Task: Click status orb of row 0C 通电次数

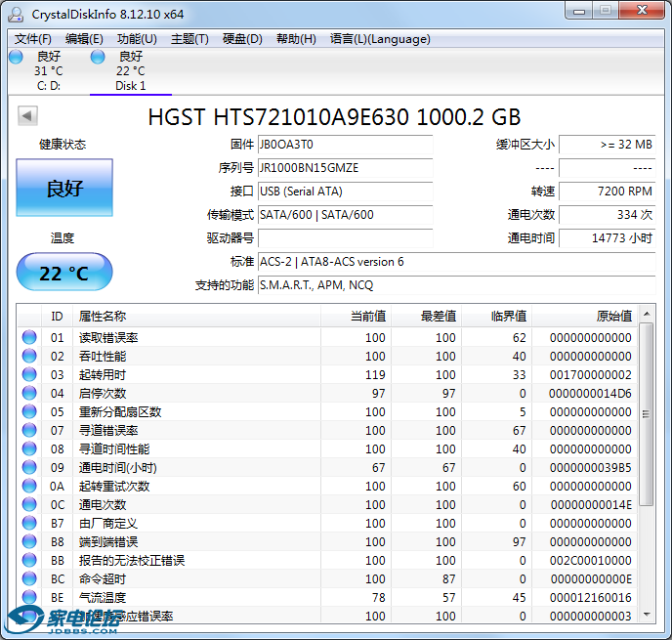Action: [x=29, y=504]
